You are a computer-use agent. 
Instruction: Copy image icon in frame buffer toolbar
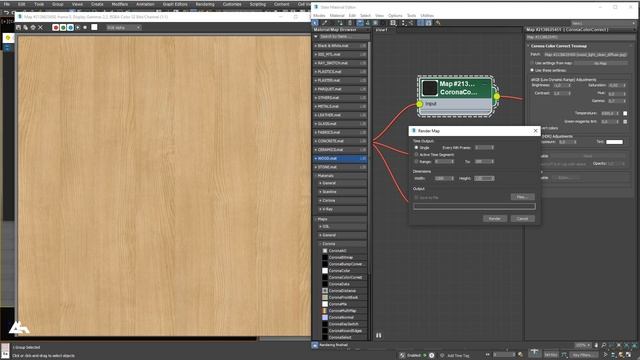(26, 27)
